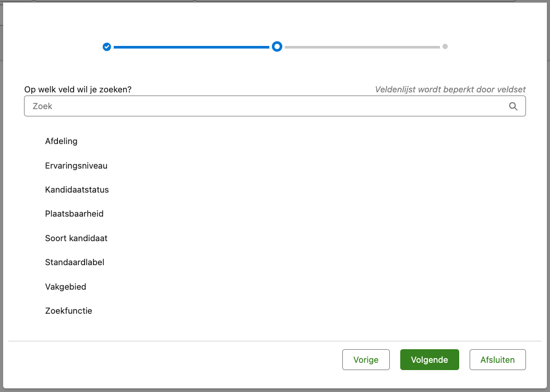Choose Ervaringsniveau from the field list

click(x=76, y=165)
